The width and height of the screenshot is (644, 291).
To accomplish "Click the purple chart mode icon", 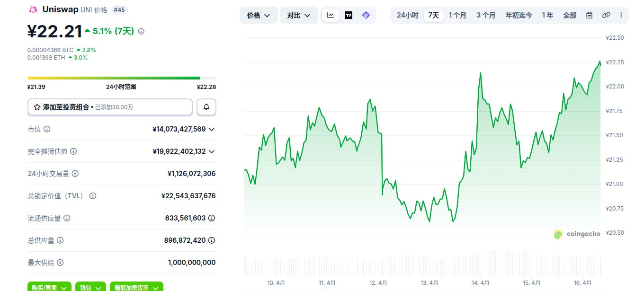I will click(x=366, y=15).
